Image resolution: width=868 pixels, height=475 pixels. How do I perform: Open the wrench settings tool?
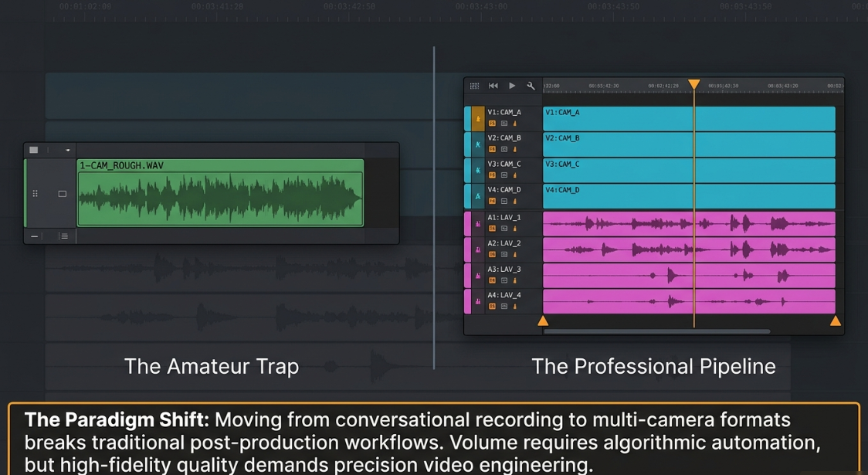coord(531,86)
